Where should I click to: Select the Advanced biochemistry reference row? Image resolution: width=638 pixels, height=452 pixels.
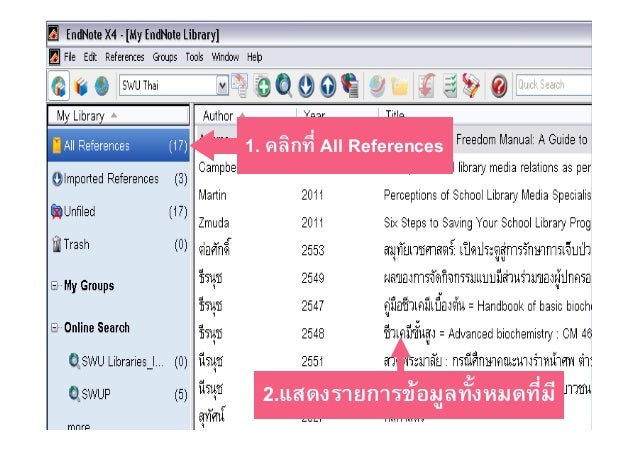[393, 334]
